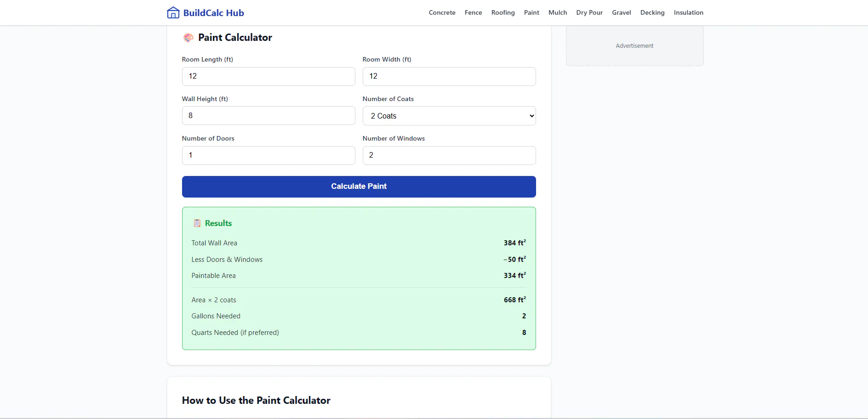The height and width of the screenshot is (419, 868).
Task: Click the Area × 2 coats label
Action: (214, 300)
